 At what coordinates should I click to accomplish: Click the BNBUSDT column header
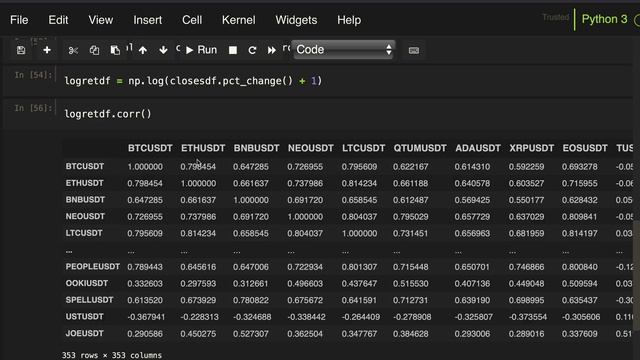(x=256, y=148)
